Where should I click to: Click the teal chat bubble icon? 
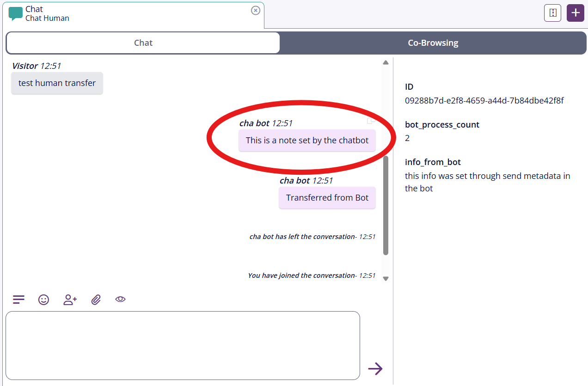(x=15, y=13)
